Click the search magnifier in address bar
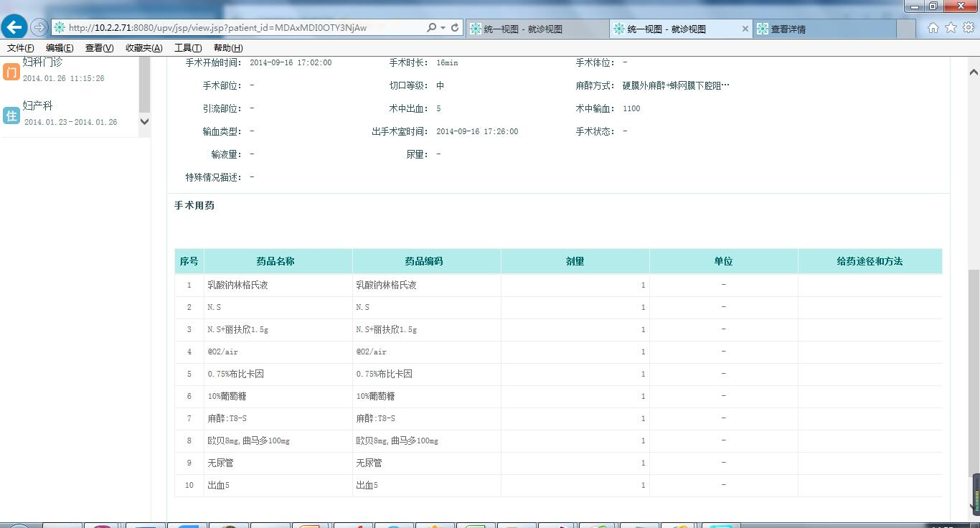This screenshot has width=980, height=528. click(431, 27)
